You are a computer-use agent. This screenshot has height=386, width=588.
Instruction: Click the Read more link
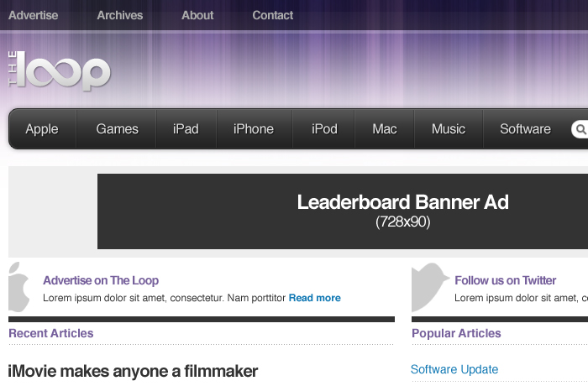point(315,298)
